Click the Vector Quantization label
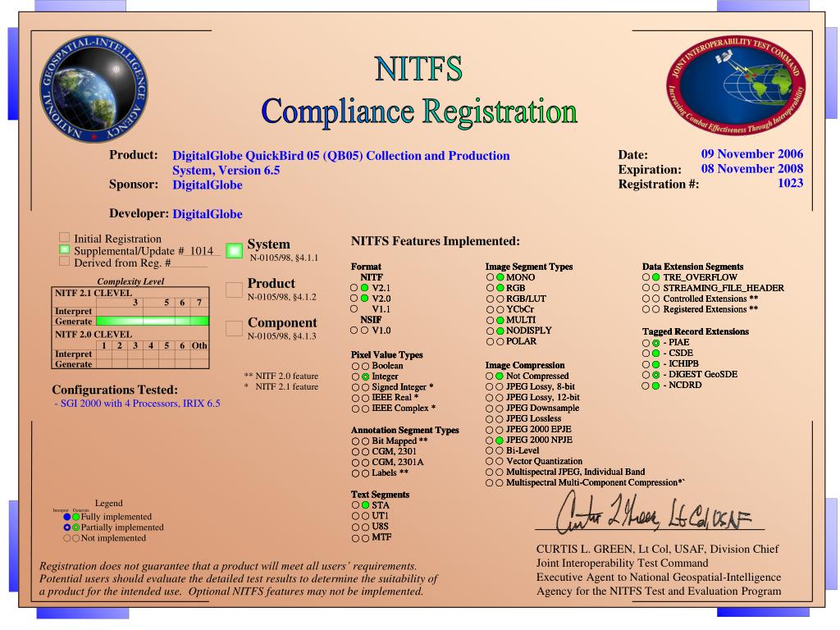 [545, 461]
